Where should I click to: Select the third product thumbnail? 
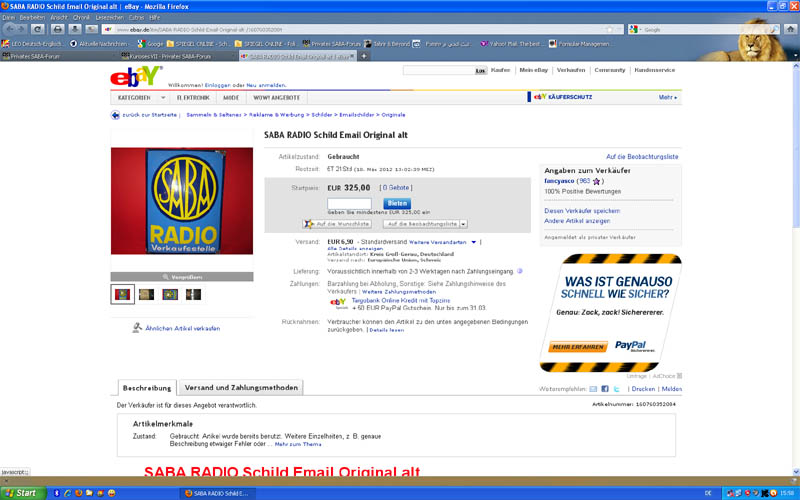[x=170, y=294]
